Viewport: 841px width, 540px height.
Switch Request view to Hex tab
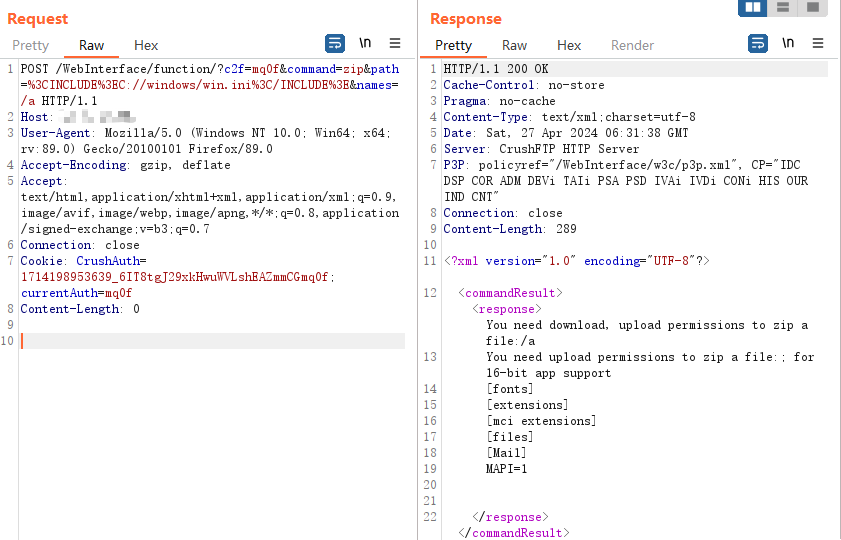146,46
